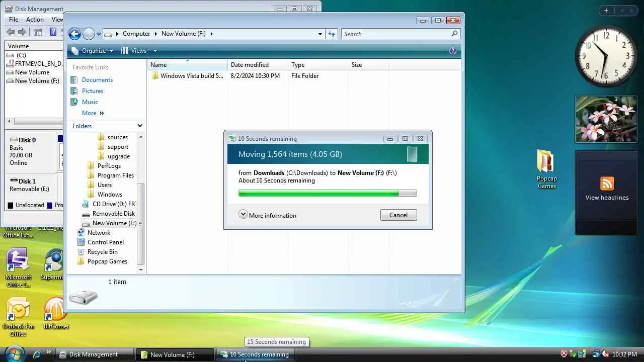This screenshot has width=644, height=362.
Task: Select upgrade folder in Folders tree
Action: (118, 156)
